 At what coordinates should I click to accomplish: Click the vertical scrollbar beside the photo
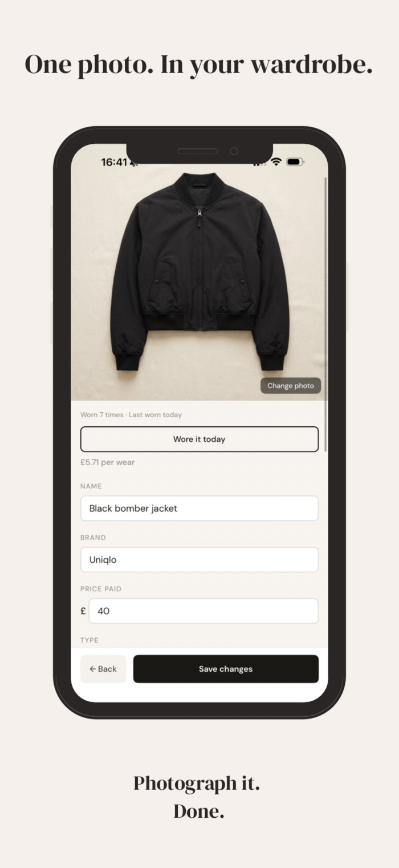click(325, 314)
